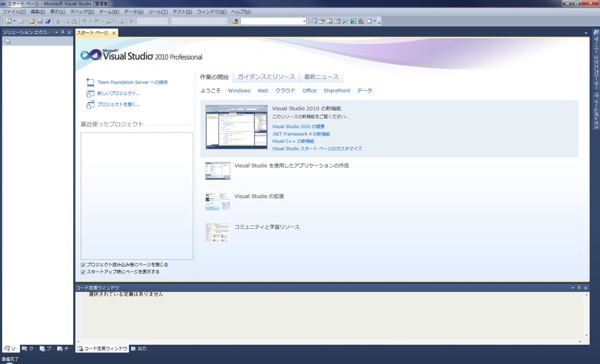This screenshot has height=364, width=600.
Task: Click the Redo arrow icon
Action: click(97, 21)
